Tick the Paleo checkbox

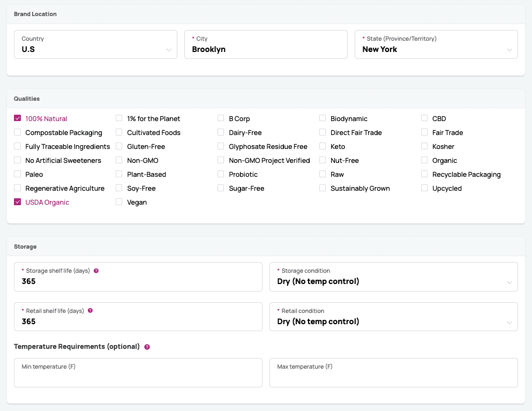pyautogui.click(x=18, y=174)
